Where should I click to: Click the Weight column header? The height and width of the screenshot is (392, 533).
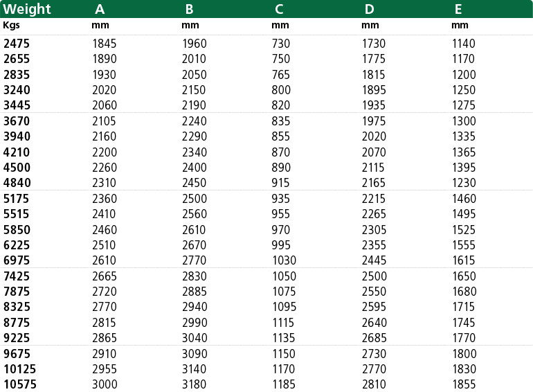pos(27,9)
